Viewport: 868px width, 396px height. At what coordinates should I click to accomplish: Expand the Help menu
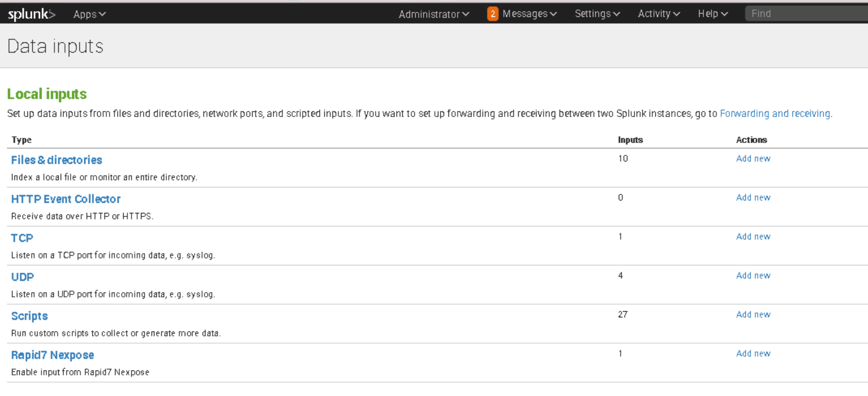point(713,14)
